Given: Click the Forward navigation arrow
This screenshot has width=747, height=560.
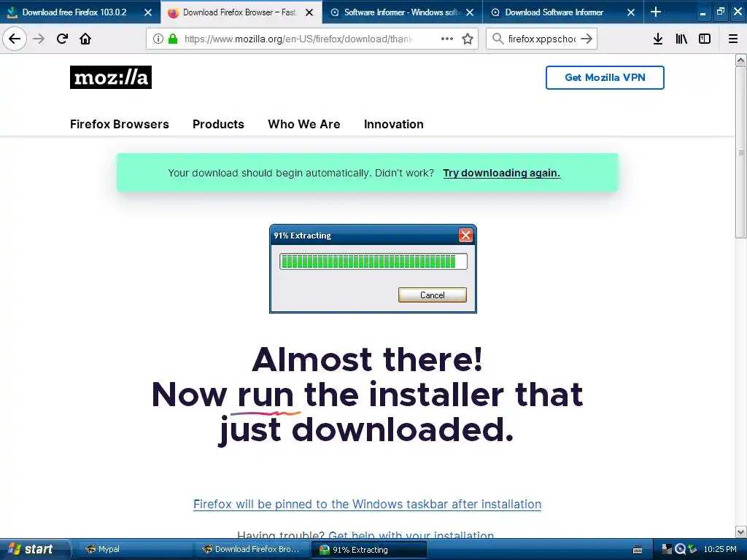Looking at the screenshot, I should (39, 39).
